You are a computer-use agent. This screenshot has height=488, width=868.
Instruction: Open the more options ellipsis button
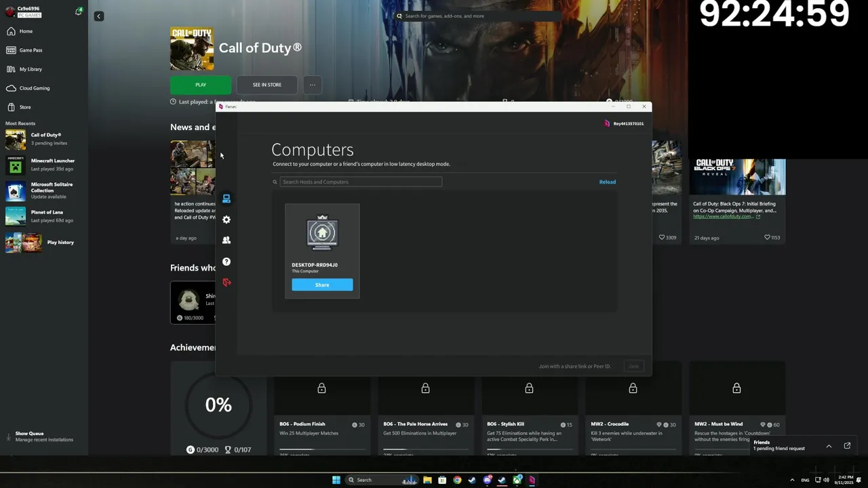[x=313, y=85]
